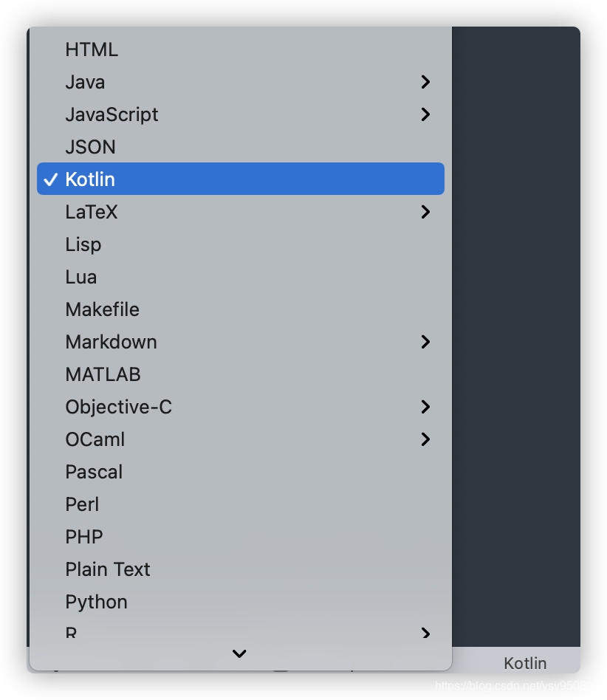Expand the LaTeX language variants
The image size is (607, 700).
(425, 212)
